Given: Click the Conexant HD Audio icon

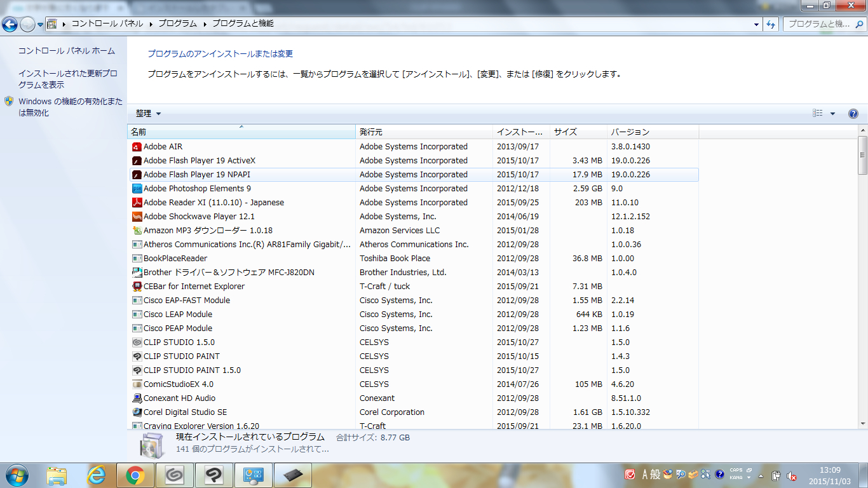Looking at the screenshot, I should click(137, 398).
